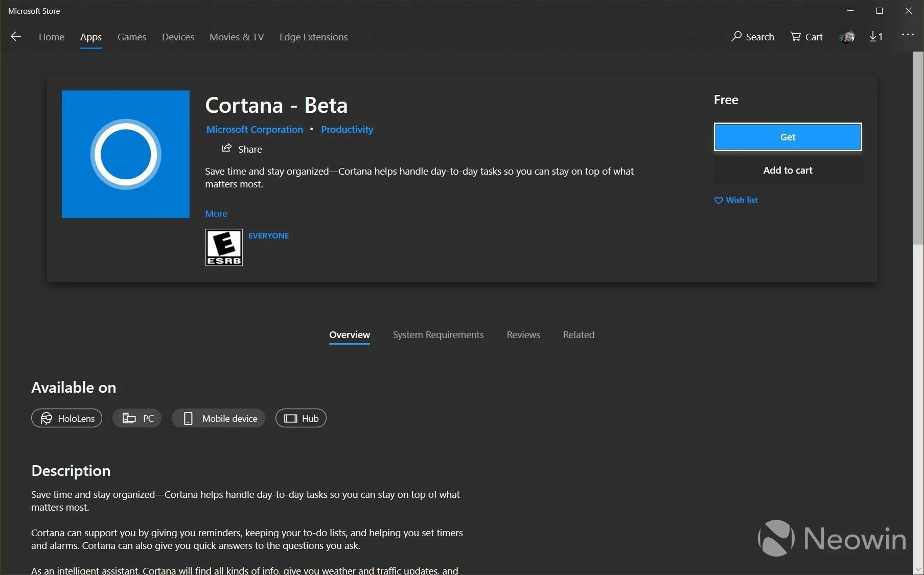Click the Cortana app logo
The image size is (924, 575).
(126, 154)
